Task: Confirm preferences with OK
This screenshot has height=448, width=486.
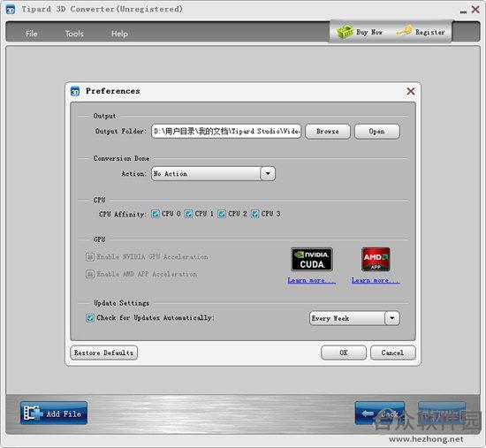Action: (x=344, y=353)
